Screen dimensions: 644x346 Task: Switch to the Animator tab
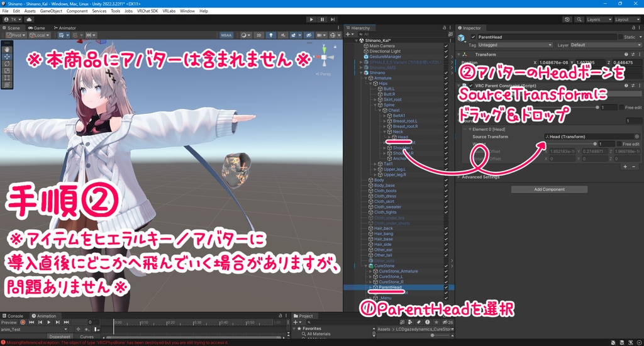65,28
